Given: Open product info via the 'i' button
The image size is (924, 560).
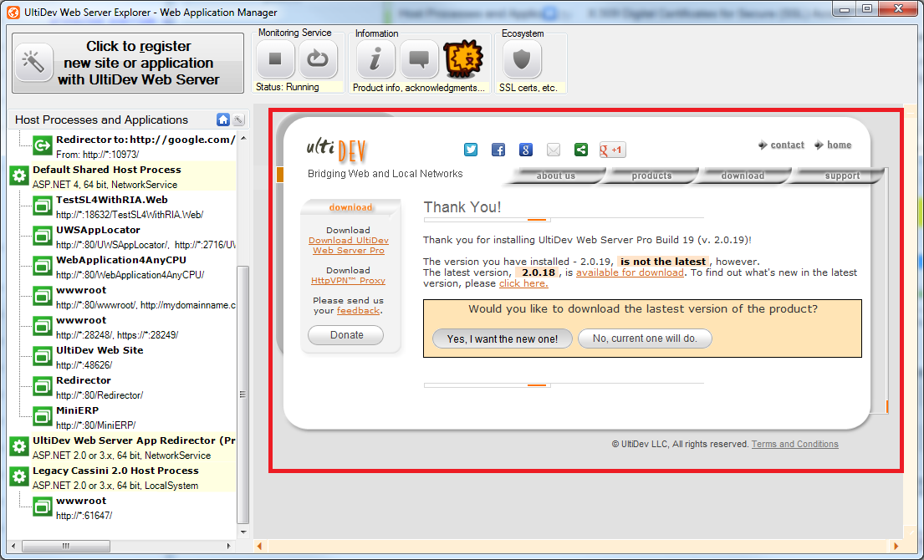Looking at the screenshot, I should tap(375, 59).
